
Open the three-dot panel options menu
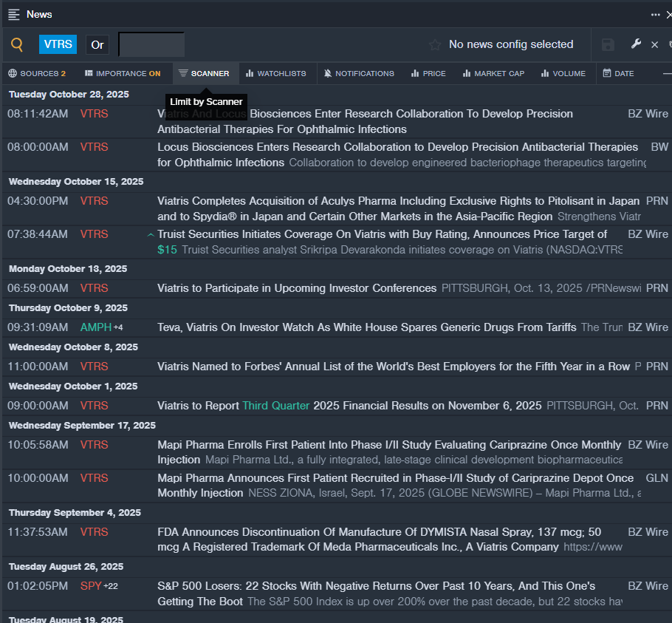click(655, 14)
